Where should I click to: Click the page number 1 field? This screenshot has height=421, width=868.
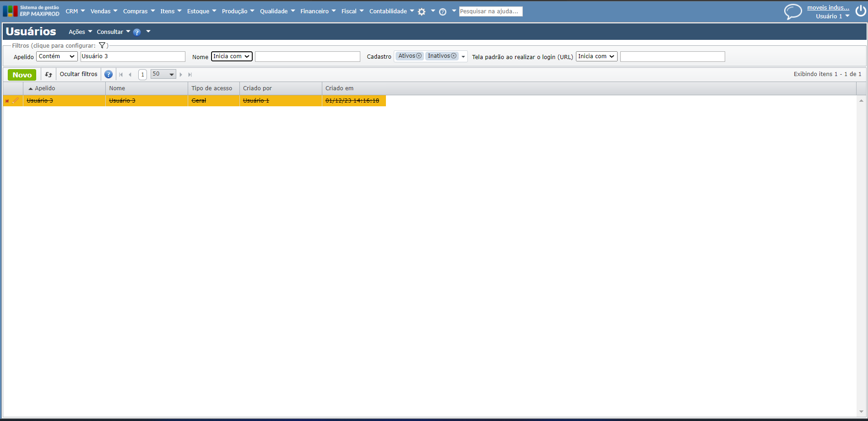click(143, 75)
